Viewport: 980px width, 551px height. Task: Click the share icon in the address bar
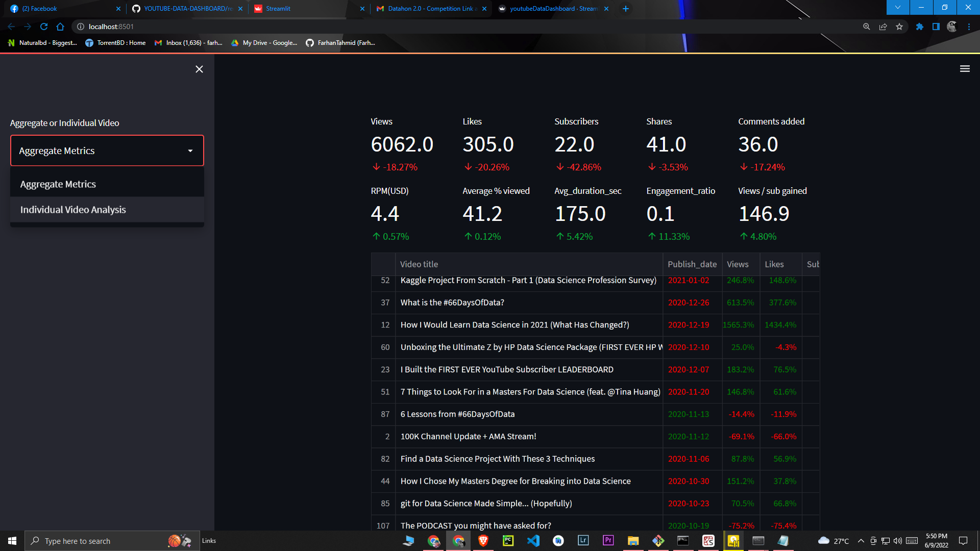pyautogui.click(x=883, y=27)
